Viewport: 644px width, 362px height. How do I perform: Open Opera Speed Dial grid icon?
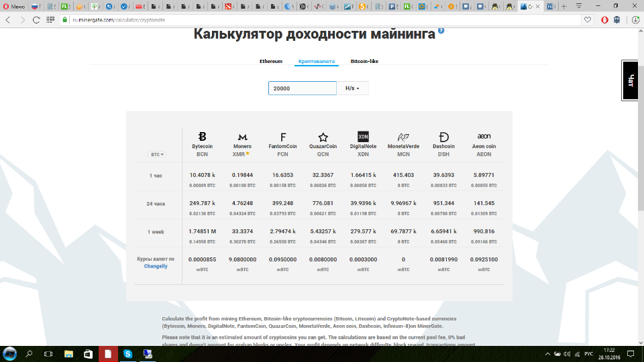coord(50,19)
